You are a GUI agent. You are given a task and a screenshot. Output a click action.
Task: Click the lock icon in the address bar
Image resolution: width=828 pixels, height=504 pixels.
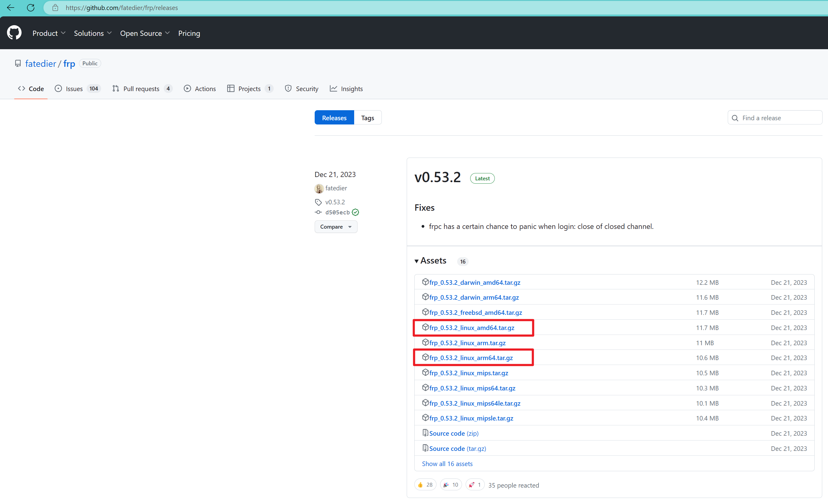coord(56,7)
